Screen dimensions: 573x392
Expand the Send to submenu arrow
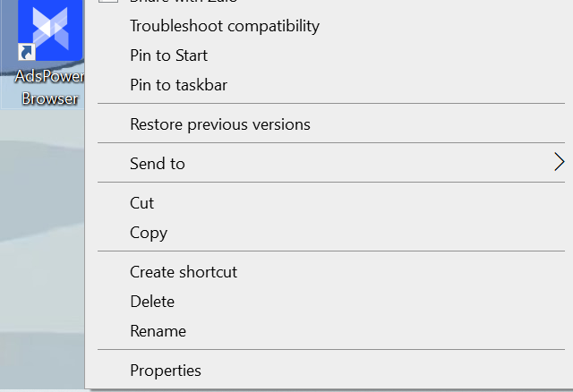(559, 162)
